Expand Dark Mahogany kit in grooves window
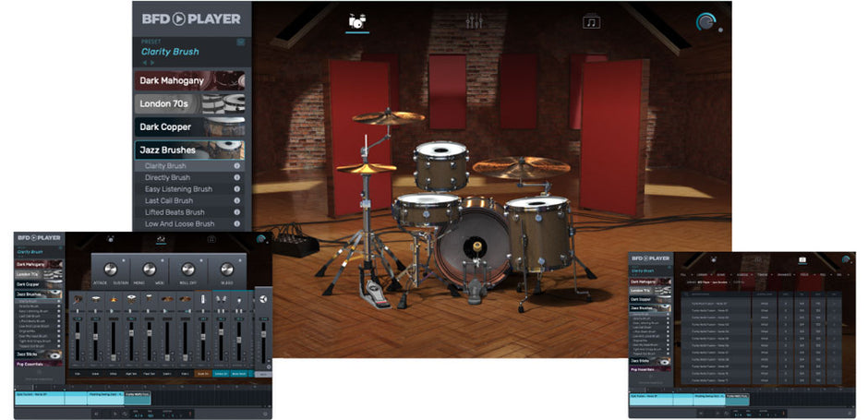This screenshot has width=868, height=420. coord(650,282)
